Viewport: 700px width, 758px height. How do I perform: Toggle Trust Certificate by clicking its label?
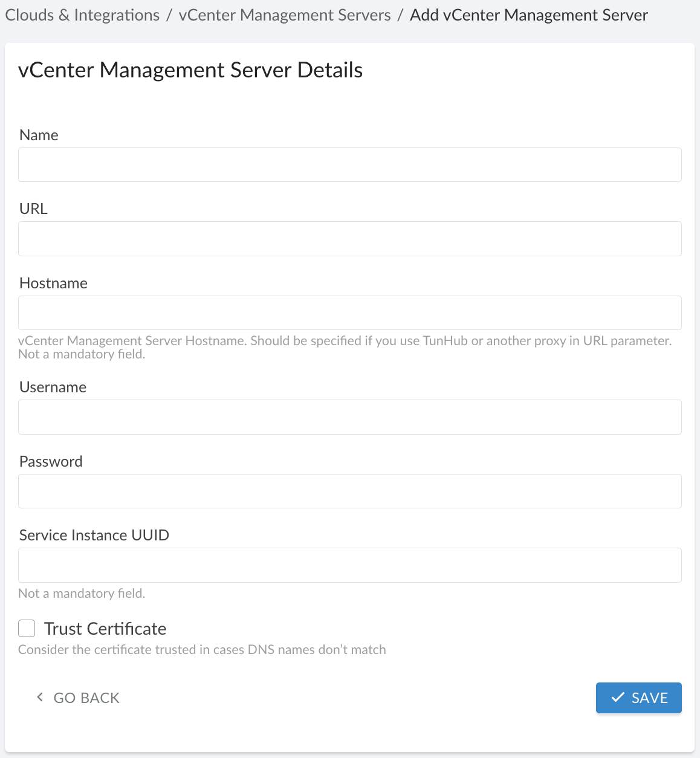[x=105, y=629]
